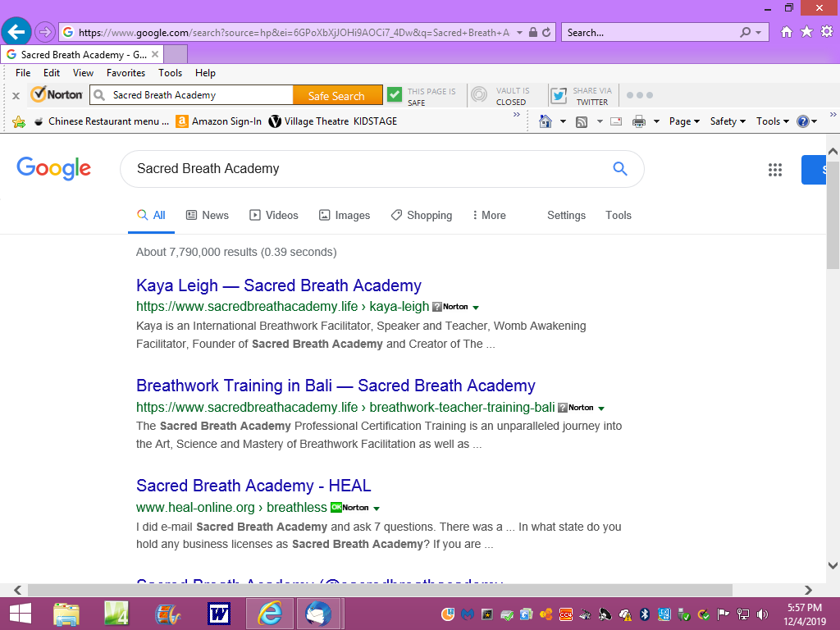View the security lock in the address bar

click(x=533, y=33)
